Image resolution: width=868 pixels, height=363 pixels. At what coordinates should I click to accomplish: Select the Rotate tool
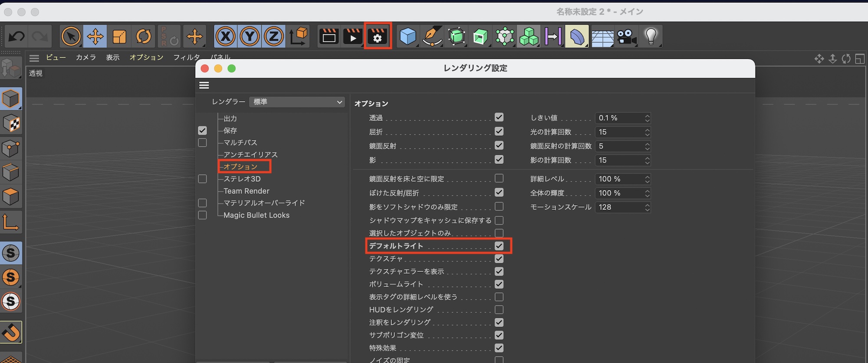[x=144, y=36]
